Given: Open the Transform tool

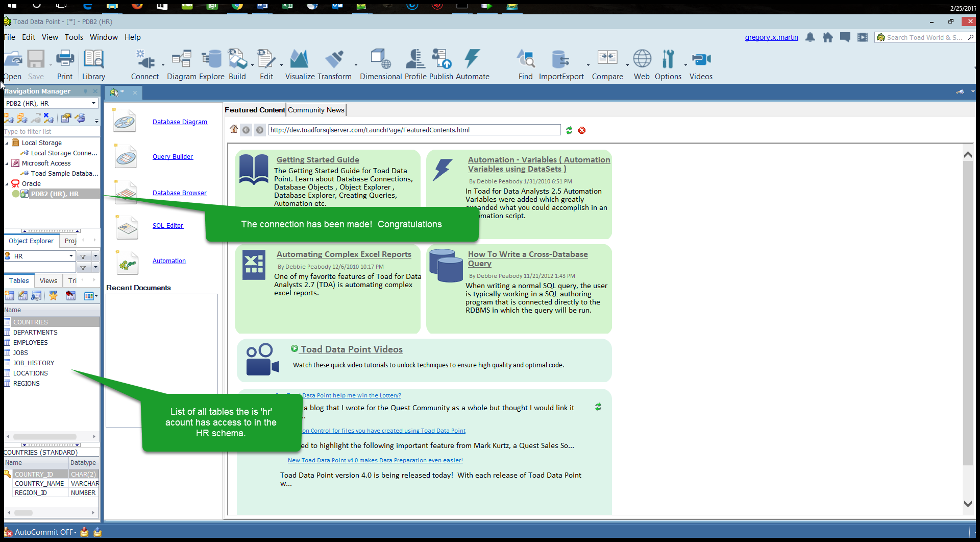Looking at the screenshot, I should coord(334,65).
